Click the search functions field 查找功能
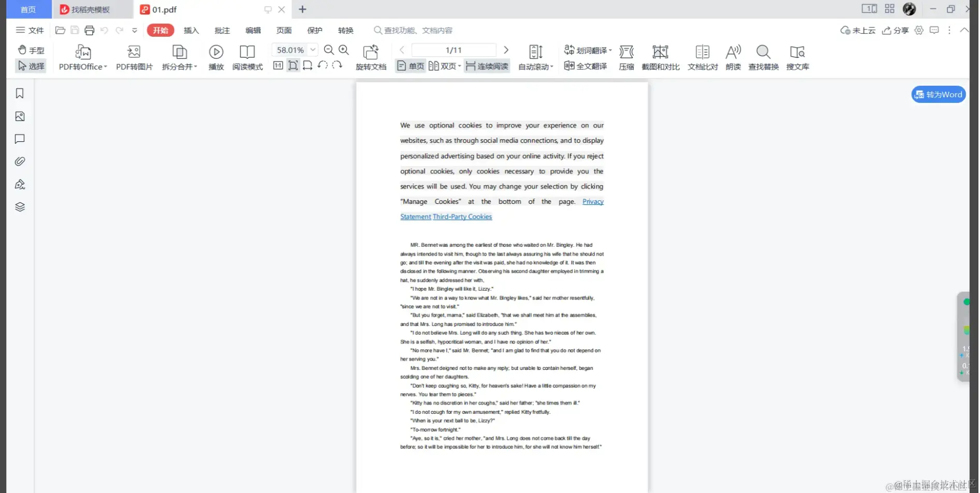 pos(413,31)
